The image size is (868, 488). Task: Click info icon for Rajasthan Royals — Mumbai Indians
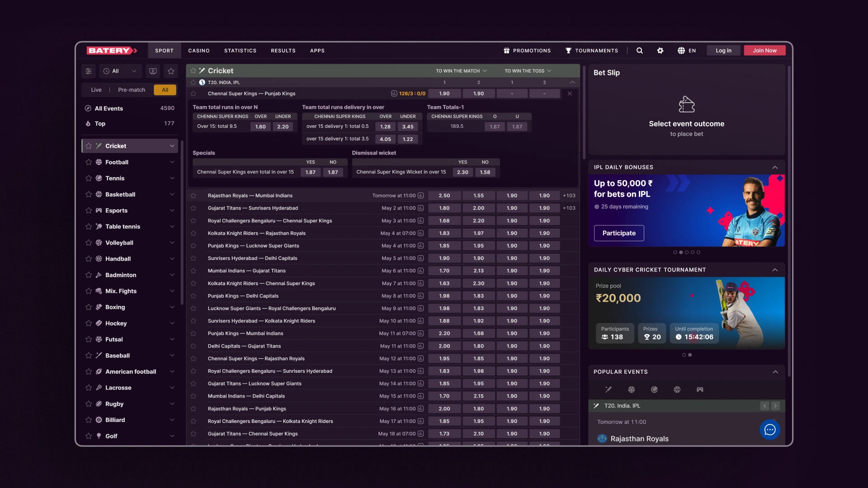point(421,196)
